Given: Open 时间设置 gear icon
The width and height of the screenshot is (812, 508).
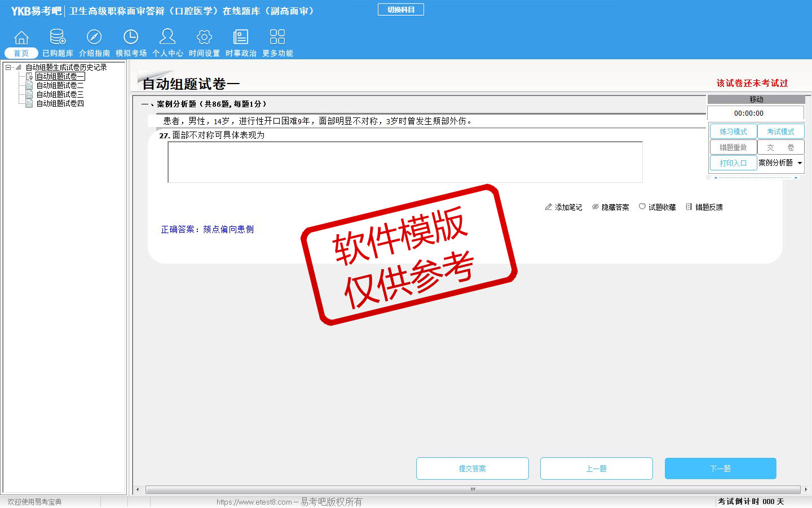Looking at the screenshot, I should click(x=204, y=38).
